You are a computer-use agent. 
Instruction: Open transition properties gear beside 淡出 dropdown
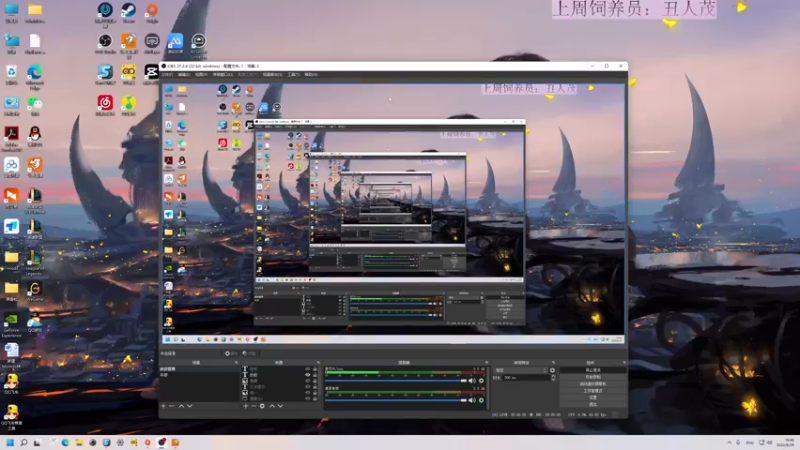pos(553,370)
